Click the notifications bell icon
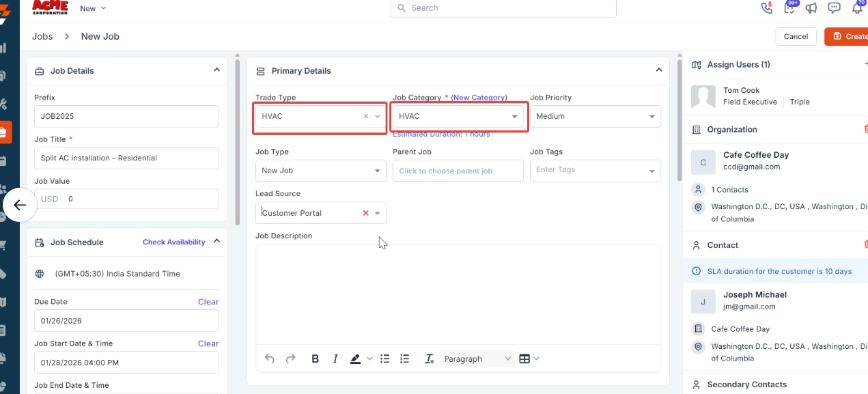Image resolution: width=868 pixels, height=394 pixels. click(857, 8)
